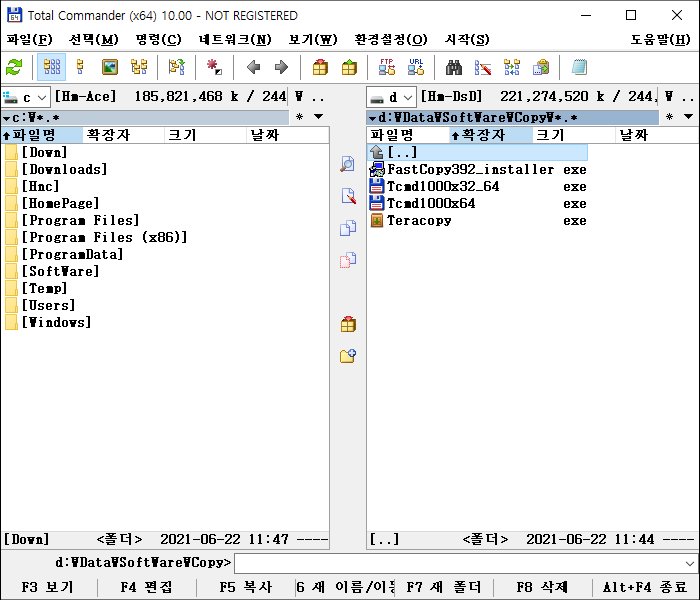Open the Notepad toolbar icon
This screenshot has width=700, height=600.
coord(579,67)
